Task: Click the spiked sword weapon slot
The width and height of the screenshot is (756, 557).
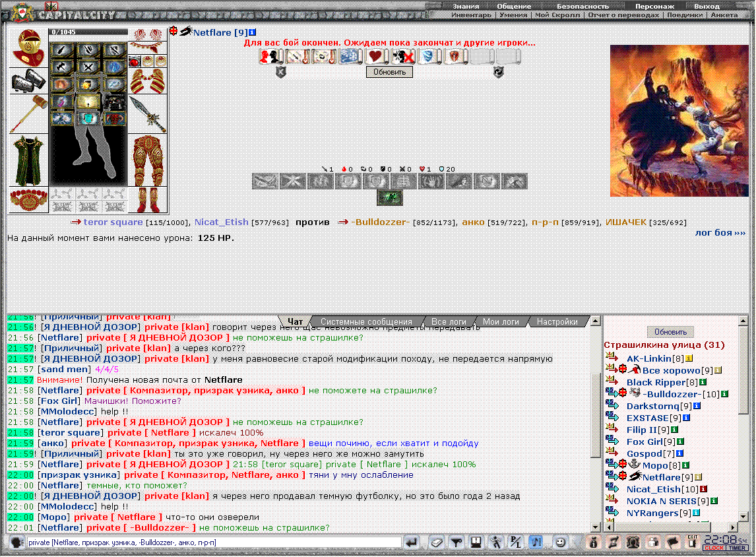Action: pyautogui.click(x=148, y=114)
